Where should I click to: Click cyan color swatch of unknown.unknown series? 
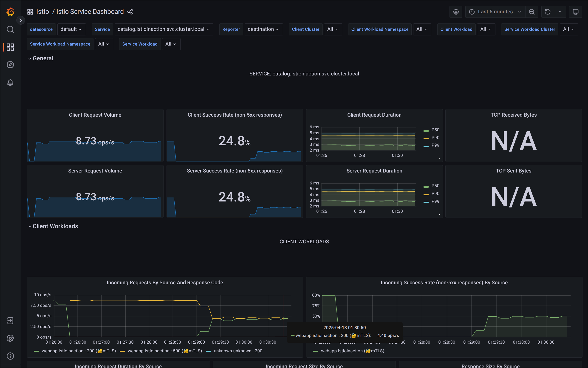pos(208,351)
